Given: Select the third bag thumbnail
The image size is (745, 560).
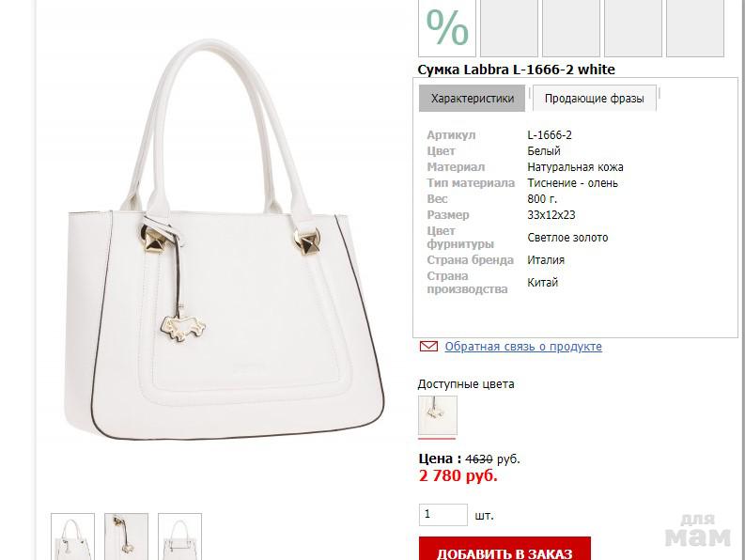Looking at the screenshot, I should tap(179, 537).
